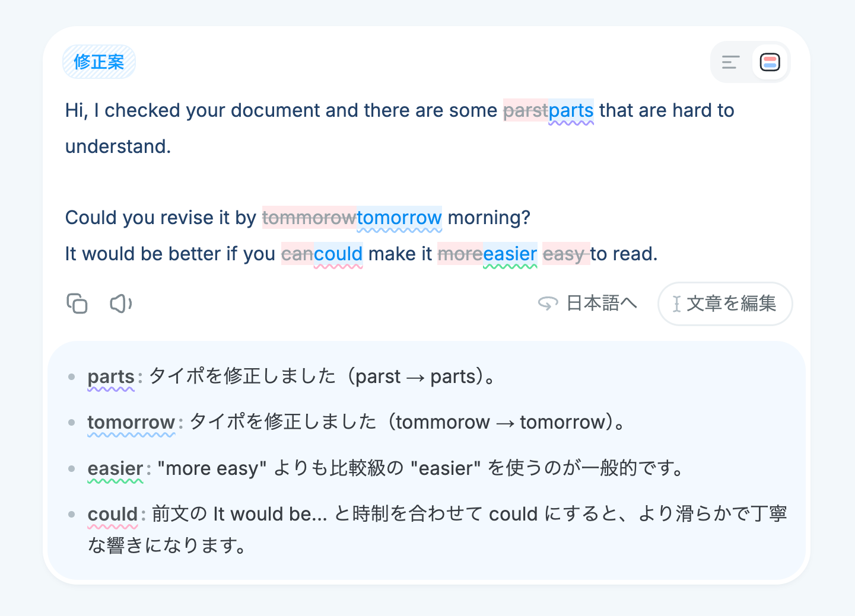Switch to plain text view icon

point(730,62)
